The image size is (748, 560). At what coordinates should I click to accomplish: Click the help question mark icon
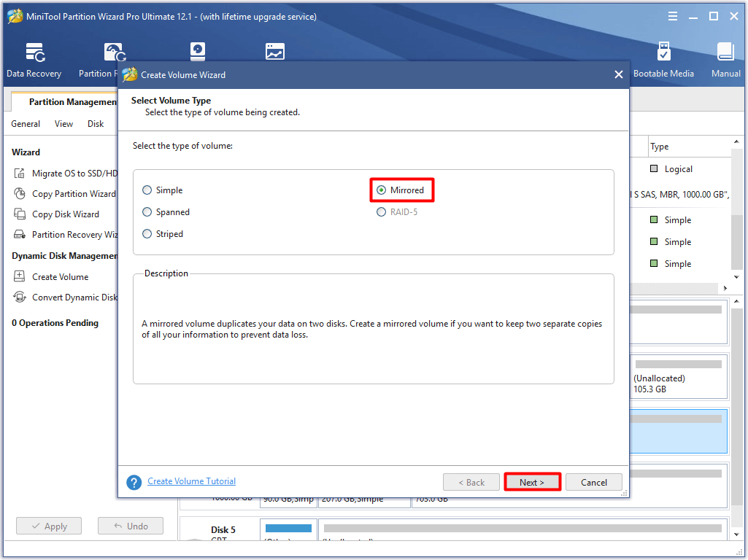134,482
